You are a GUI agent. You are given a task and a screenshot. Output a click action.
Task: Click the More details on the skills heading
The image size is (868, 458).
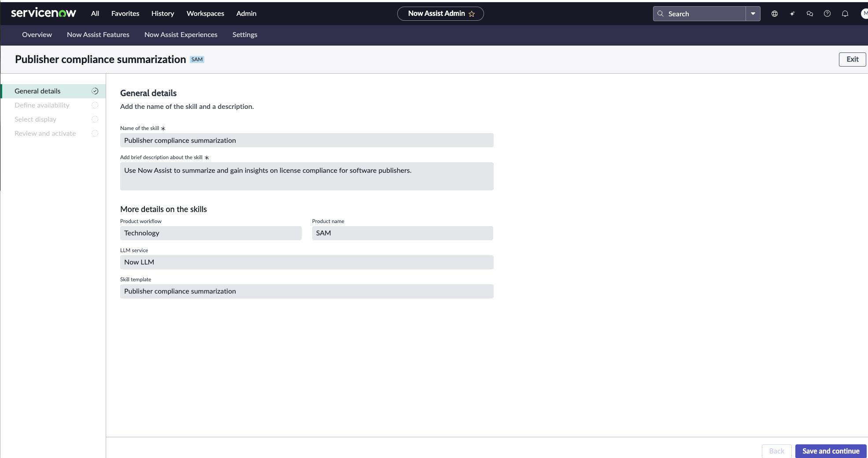pyautogui.click(x=163, y=209)
